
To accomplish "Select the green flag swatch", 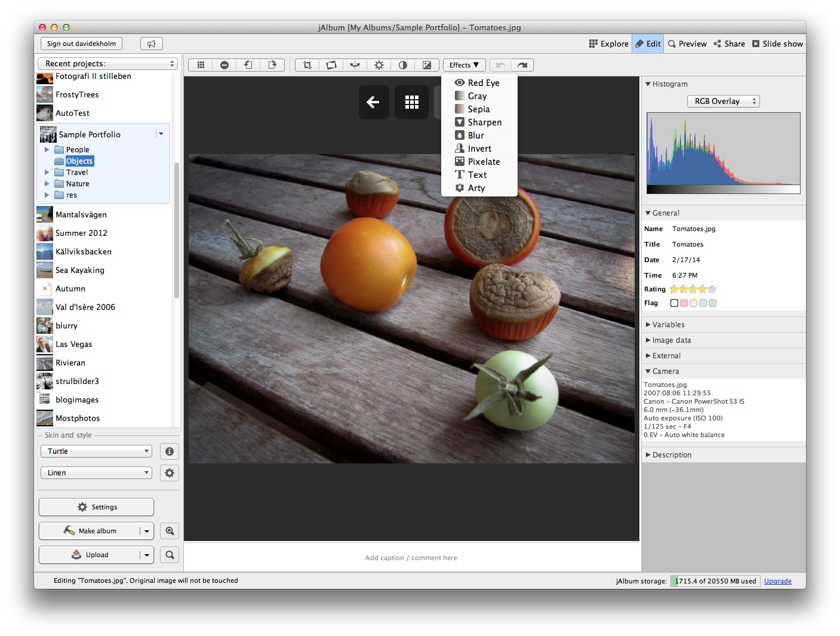I will tap(713, 303).
